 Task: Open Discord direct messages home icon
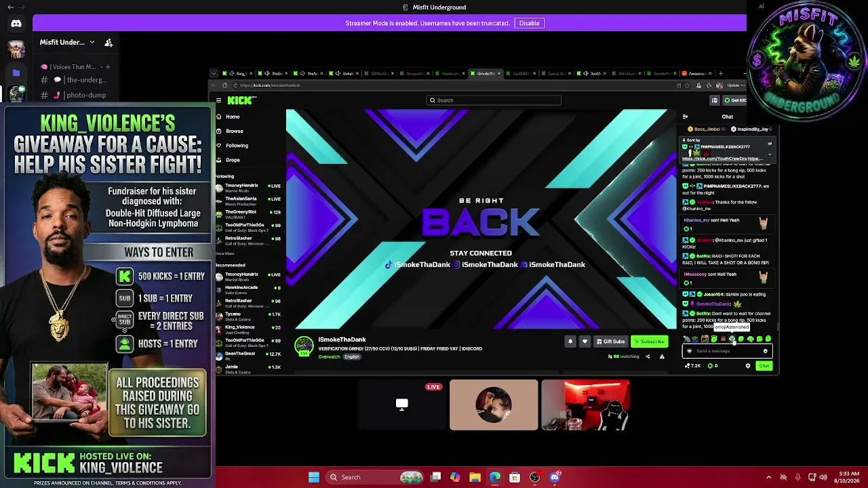click(x=16, y=24)
